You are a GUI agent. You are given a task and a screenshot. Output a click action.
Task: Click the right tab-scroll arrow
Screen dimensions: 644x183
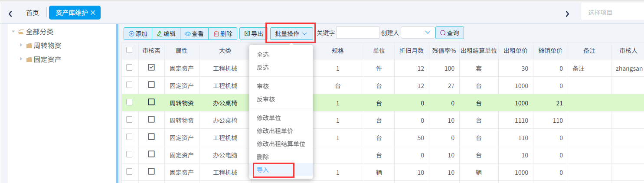(567, 13)
